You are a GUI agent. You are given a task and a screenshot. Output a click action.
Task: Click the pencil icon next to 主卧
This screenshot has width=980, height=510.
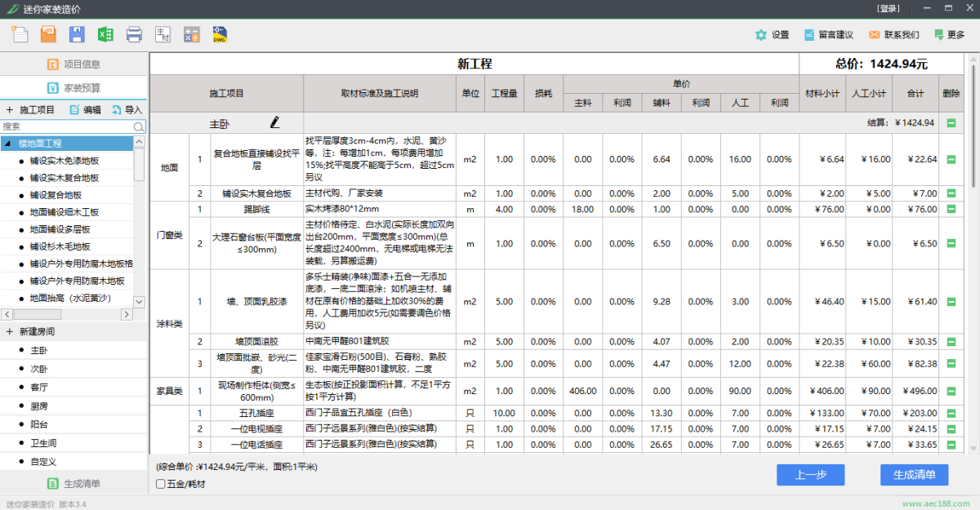[x=275, y=122]
